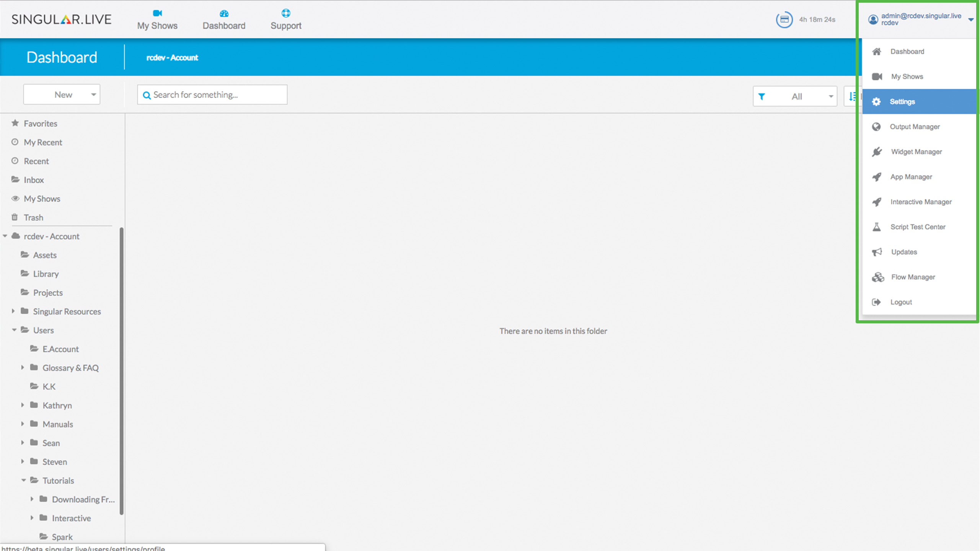Select My Shows in the user dropdown menu

[x=919, y=77]
